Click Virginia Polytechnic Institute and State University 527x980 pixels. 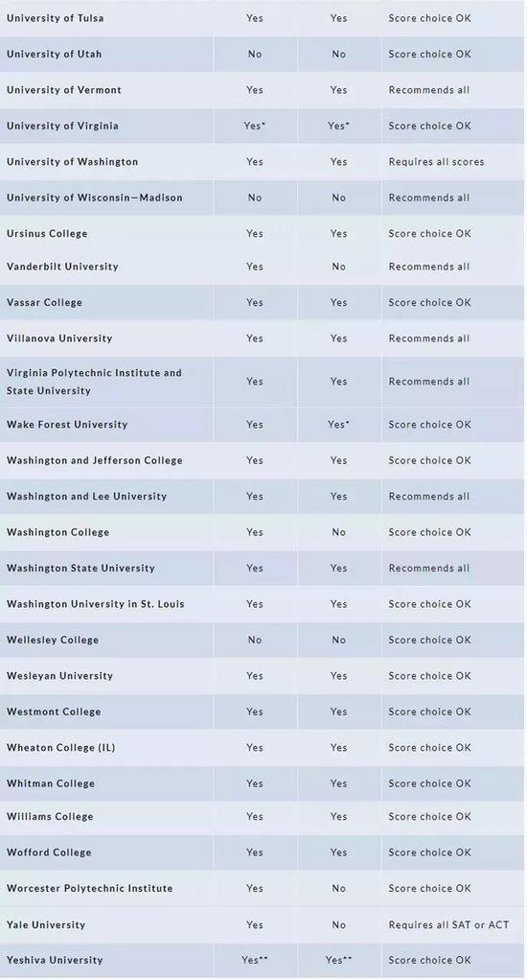point(94,382)
